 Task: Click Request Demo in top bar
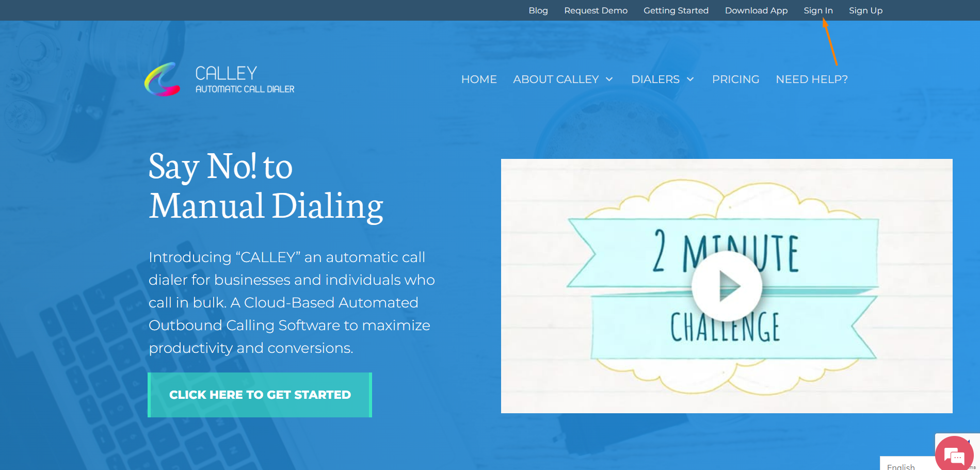pyautogui.click(x=596, y=10)
